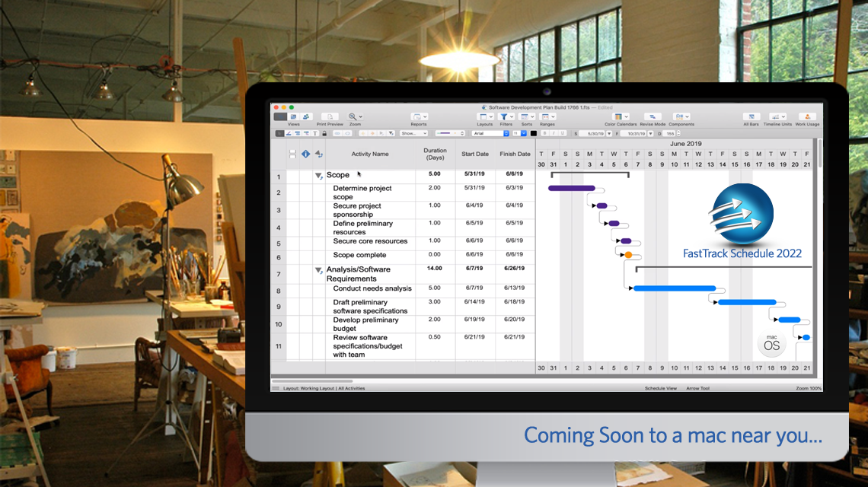Toggle the lock icon in the formatting bar
Image resolution: width=868 pixels, height=487 pixels.
tap(324, 132)
